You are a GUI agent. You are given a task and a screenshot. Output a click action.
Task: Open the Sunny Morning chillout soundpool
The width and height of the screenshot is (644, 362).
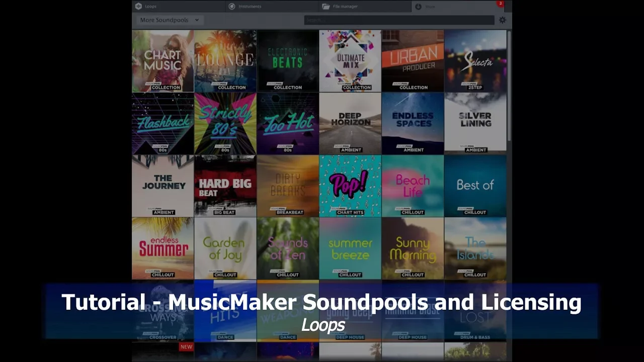[413, 248]
